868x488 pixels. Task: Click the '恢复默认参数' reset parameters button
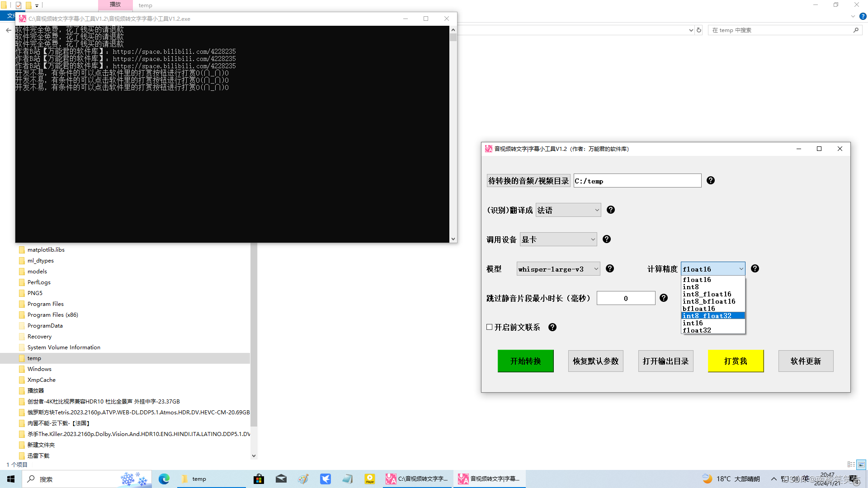[595, 361]
